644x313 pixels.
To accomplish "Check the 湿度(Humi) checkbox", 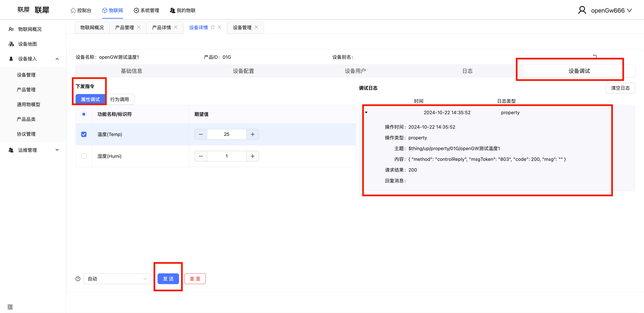I will (84, 156).
